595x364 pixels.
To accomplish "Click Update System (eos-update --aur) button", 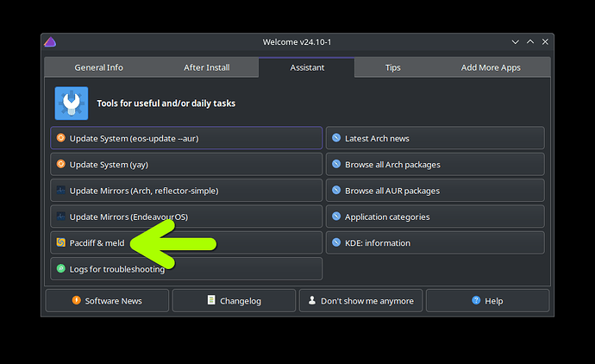I will [186, 138].
